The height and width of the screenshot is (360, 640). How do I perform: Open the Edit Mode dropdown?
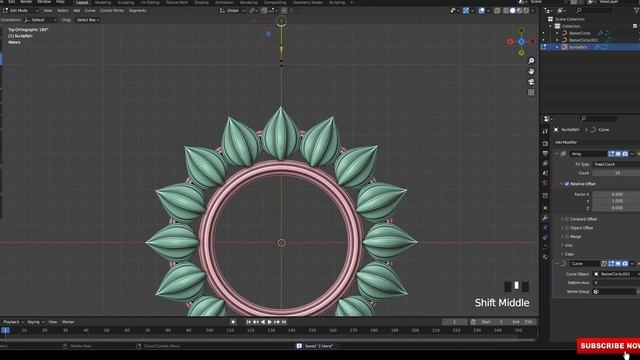pos(21,11)
